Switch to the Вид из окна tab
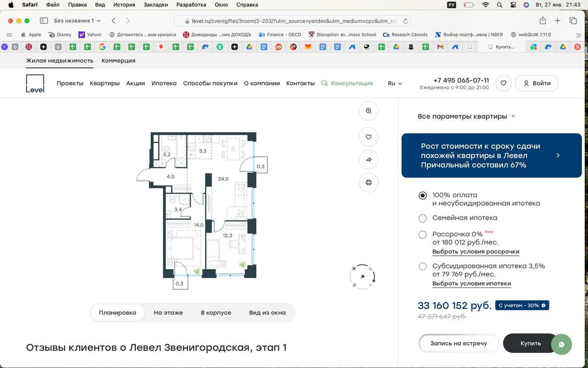The width and height of the screenshot is (588, 368). (267, 313)
